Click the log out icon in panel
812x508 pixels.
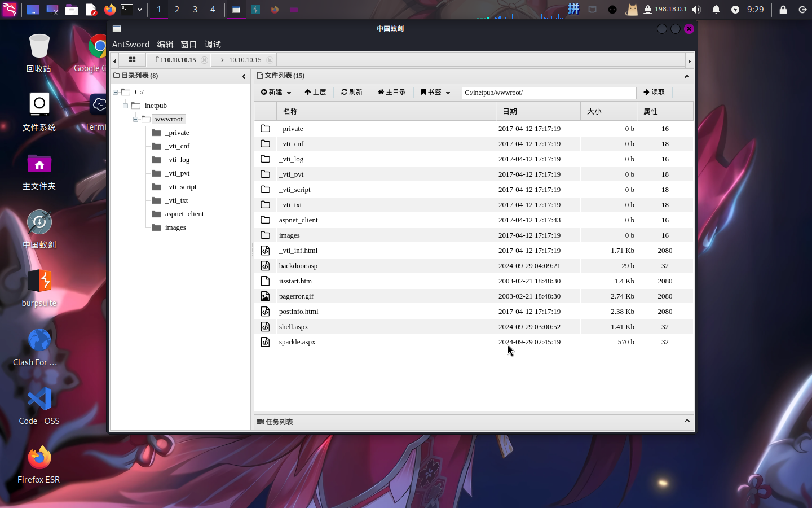[x=803, y=10]
